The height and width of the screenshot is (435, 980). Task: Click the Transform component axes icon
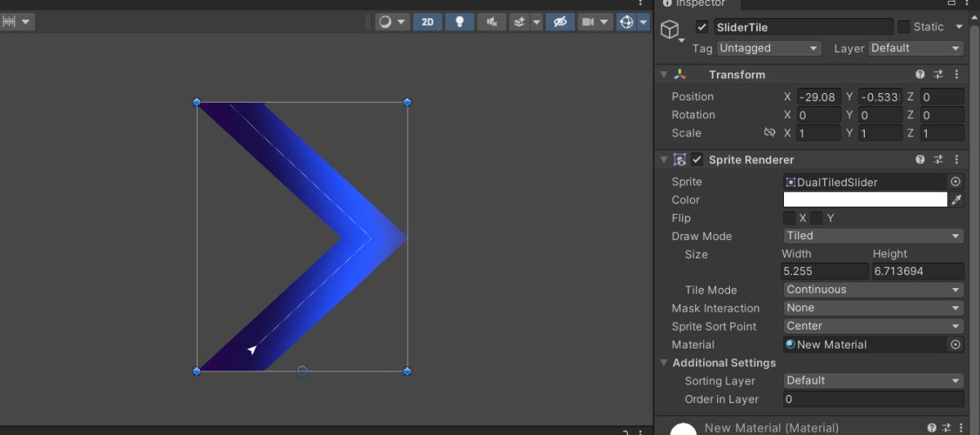[x=680, y=74]
